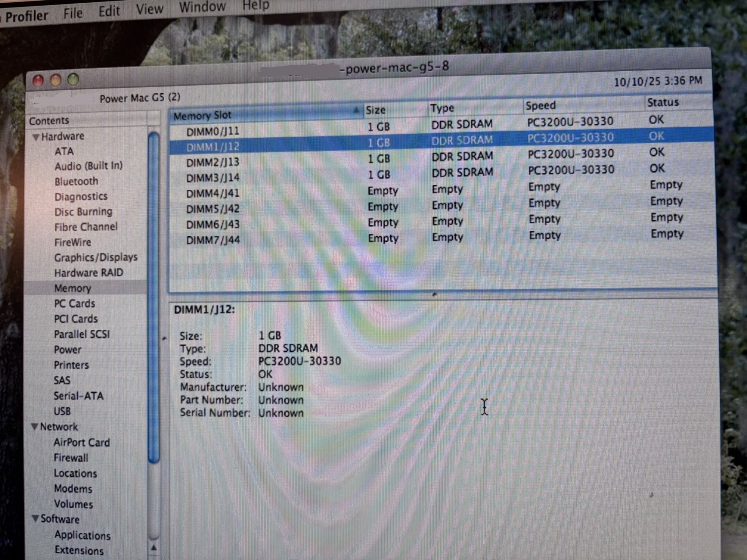Open the View menu
Viewport: 747px width, 560px height.
click(x=149, y=9)
